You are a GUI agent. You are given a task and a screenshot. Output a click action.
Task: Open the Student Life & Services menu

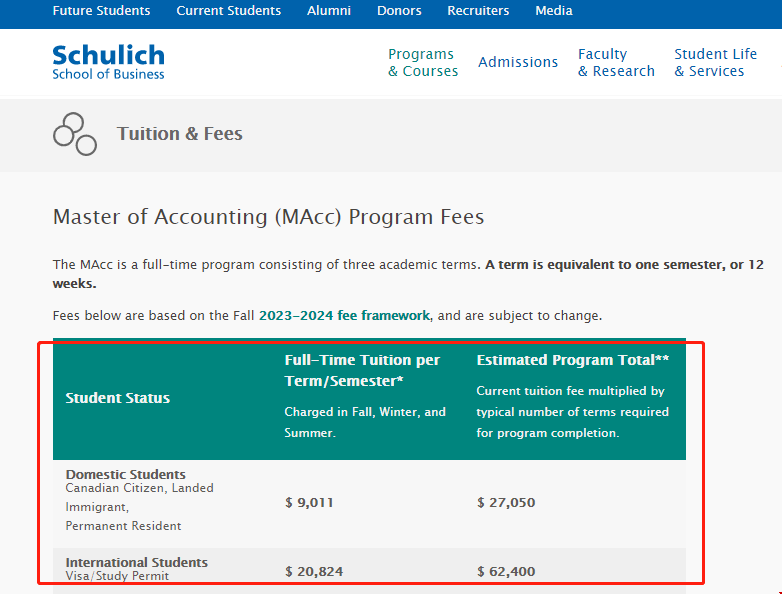[x=715, y=63]
